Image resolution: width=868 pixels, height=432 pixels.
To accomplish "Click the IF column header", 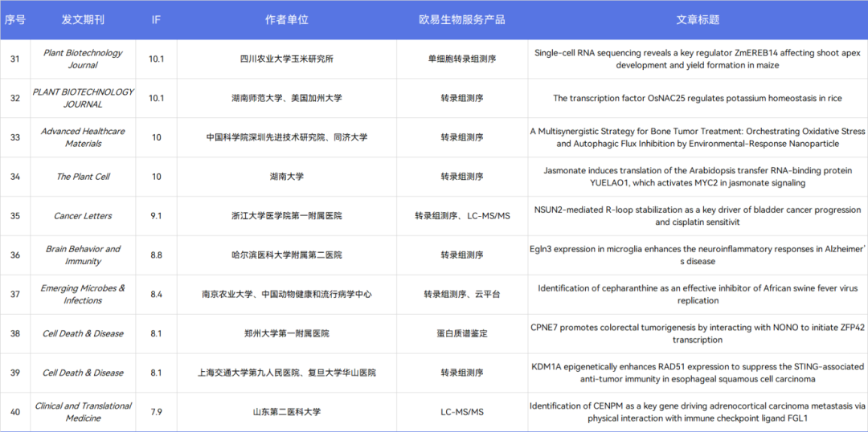I will (x=156, y=20).
